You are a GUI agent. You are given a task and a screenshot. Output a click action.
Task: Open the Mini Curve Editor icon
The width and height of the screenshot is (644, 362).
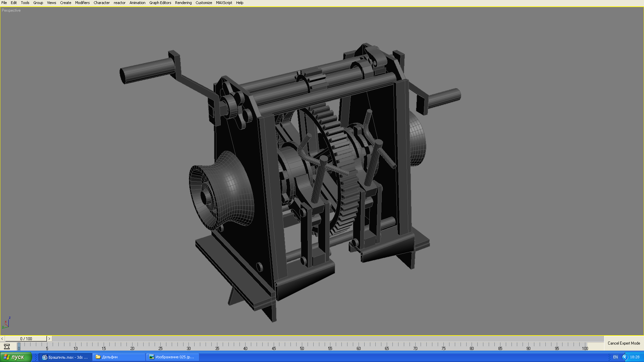[x=7, y=347]
